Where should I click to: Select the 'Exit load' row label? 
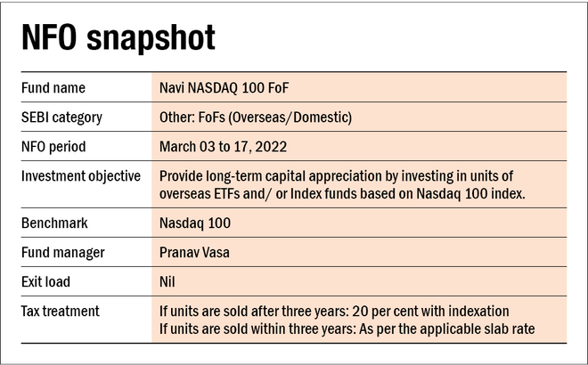(46, 281)
